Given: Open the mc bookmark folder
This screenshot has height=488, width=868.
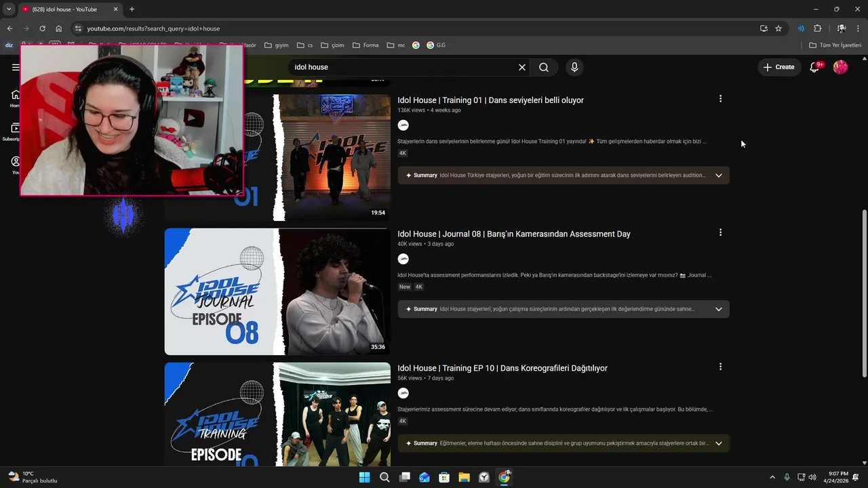Looking at the screenshot, I should point(396,45).
